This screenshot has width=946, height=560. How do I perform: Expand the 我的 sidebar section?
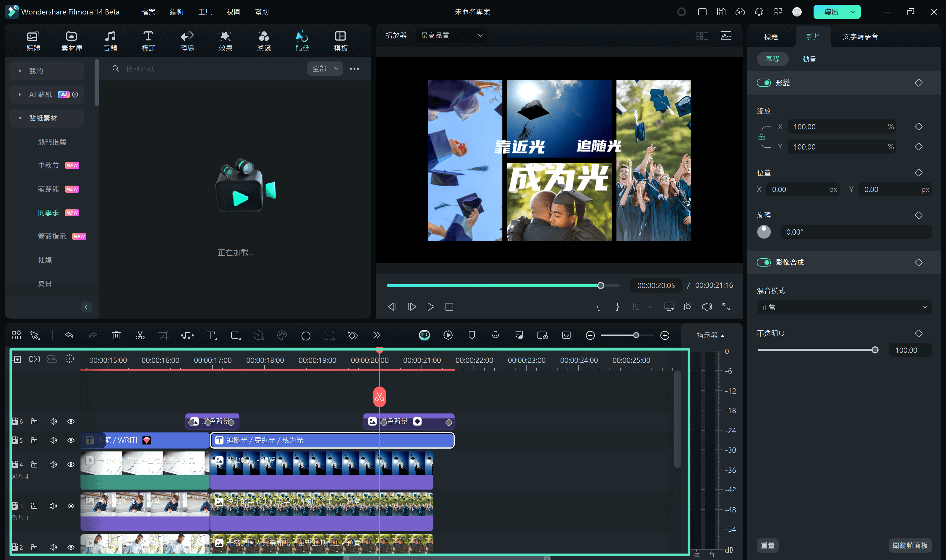46,71
